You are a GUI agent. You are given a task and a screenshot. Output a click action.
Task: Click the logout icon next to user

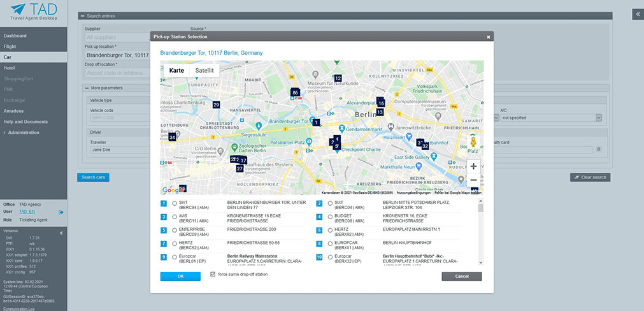[61, 212]
